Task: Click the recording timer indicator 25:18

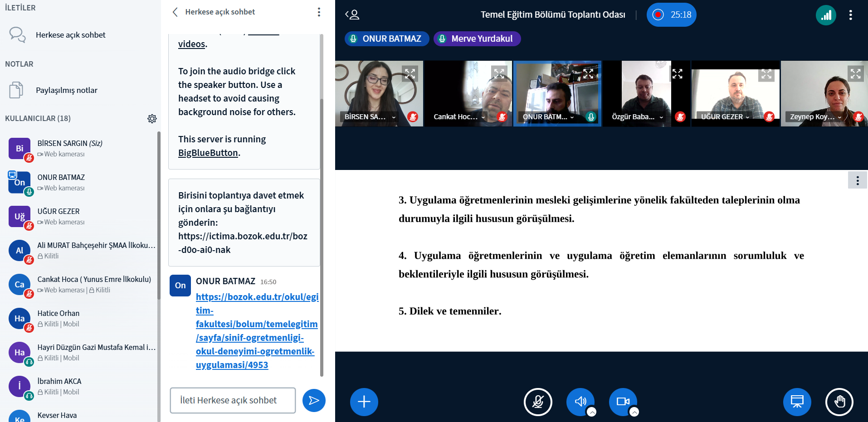Action: [671, 15]
